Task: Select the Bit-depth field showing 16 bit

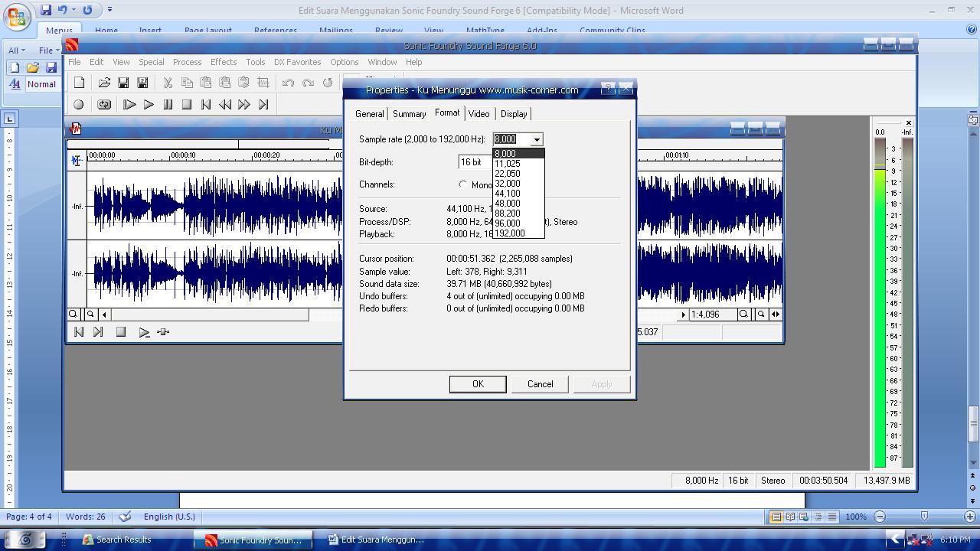Action: [471, 161]
